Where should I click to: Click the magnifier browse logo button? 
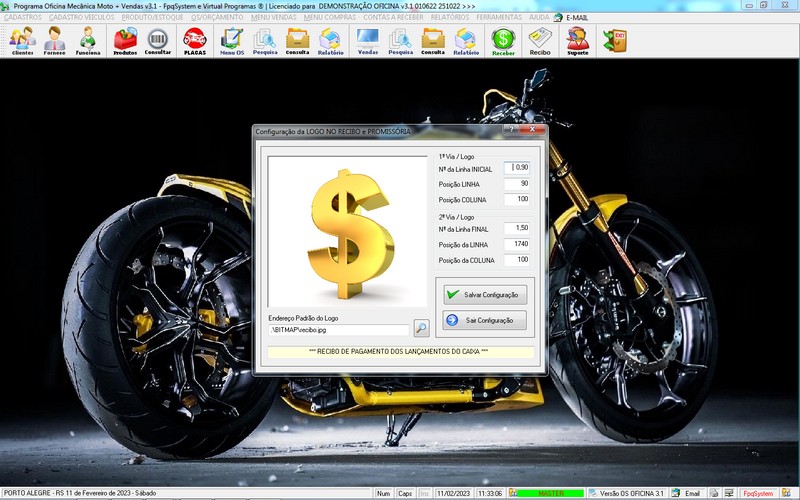click(421, 328)
